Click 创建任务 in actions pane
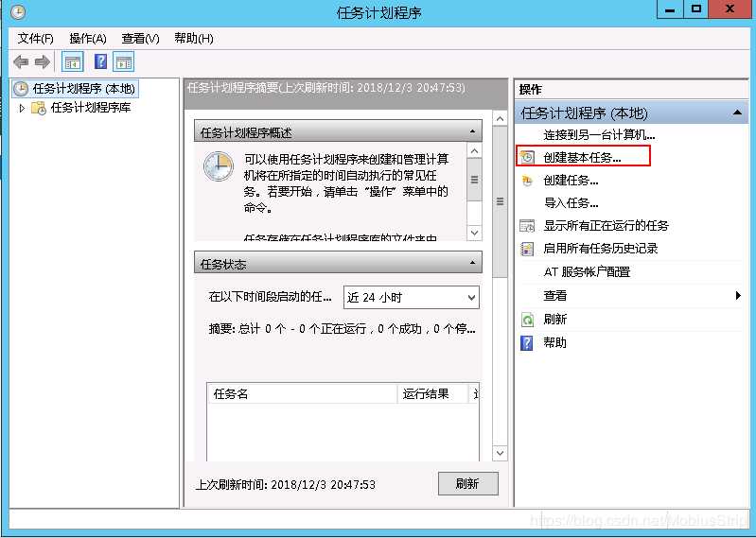 click(x=571, y=180)
